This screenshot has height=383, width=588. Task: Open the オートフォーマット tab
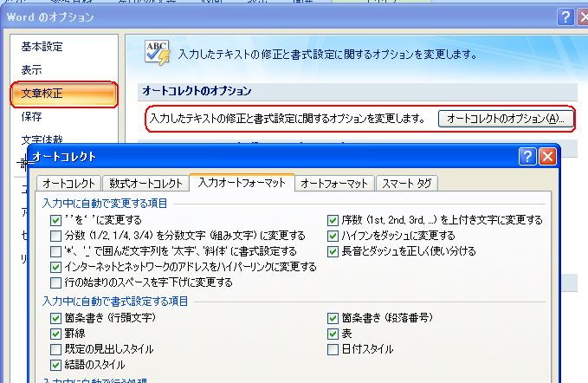(x=334, y=184)
